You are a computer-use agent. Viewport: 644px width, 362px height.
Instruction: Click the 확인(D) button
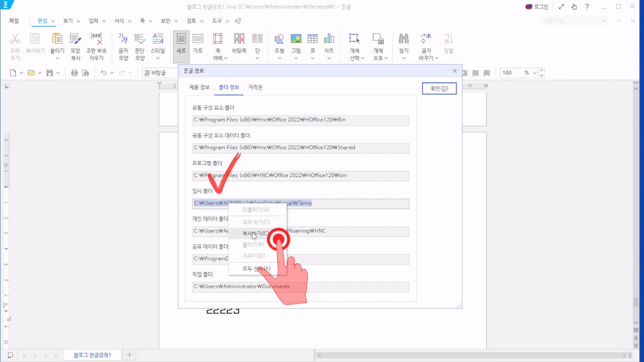[439, 88]
